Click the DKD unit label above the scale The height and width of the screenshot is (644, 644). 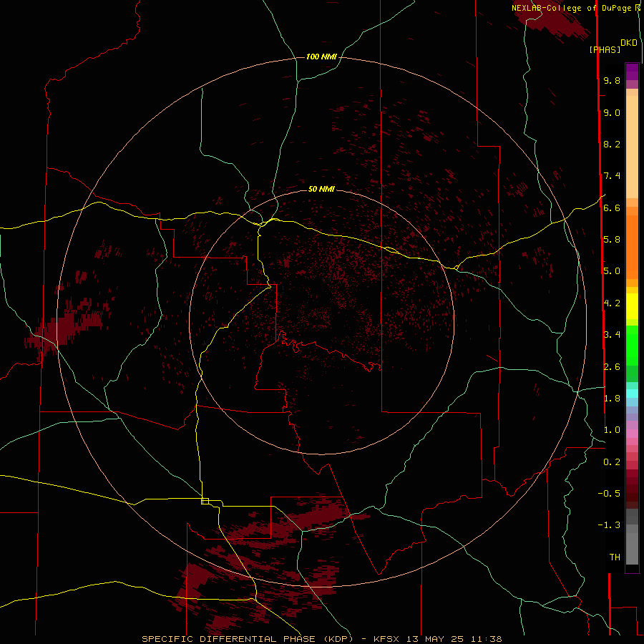[x=629, y=43]
